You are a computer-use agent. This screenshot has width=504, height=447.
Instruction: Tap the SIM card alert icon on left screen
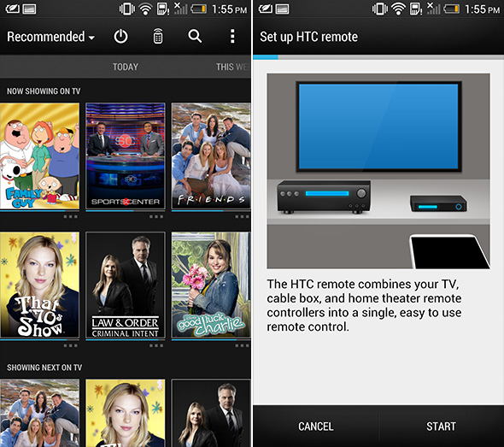tap(163, 9)
